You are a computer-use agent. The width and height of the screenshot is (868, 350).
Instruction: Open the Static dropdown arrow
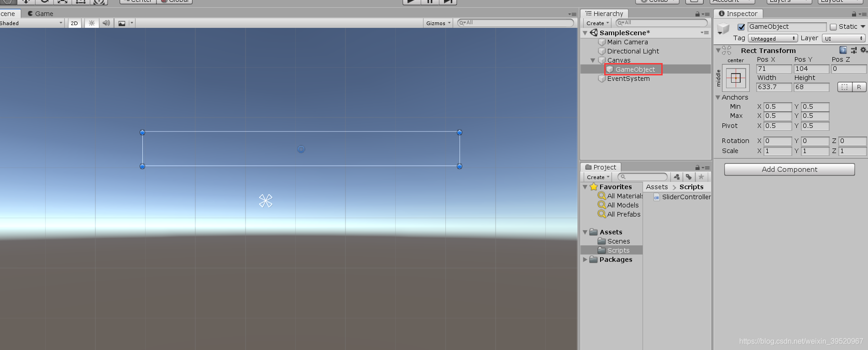[863, 27]
